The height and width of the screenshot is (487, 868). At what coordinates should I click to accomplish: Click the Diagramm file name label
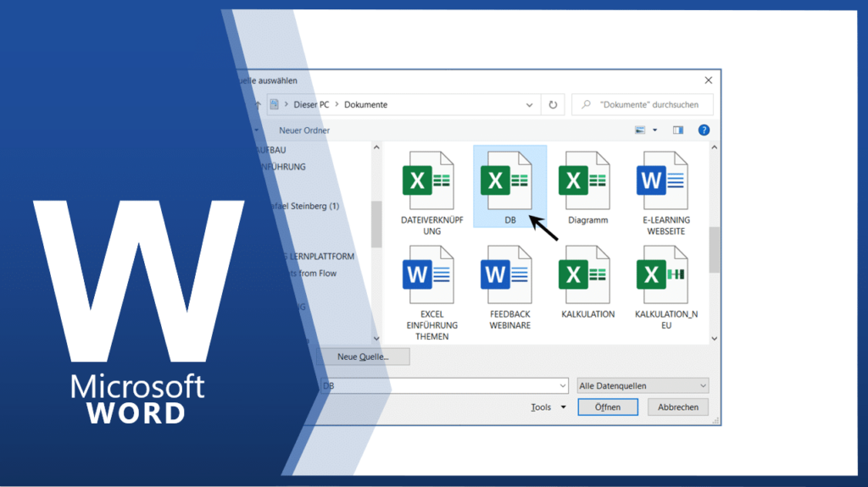point(588,220)
